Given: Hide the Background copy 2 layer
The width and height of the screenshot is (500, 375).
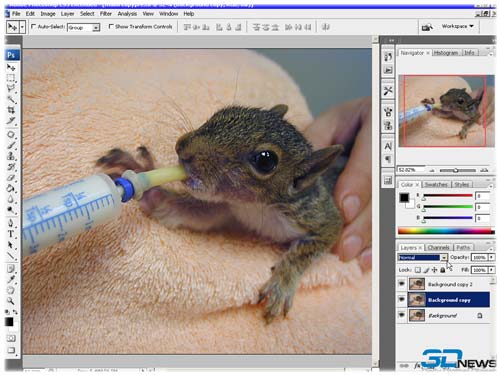Looking at the screenshot, I should click(402, 284).
